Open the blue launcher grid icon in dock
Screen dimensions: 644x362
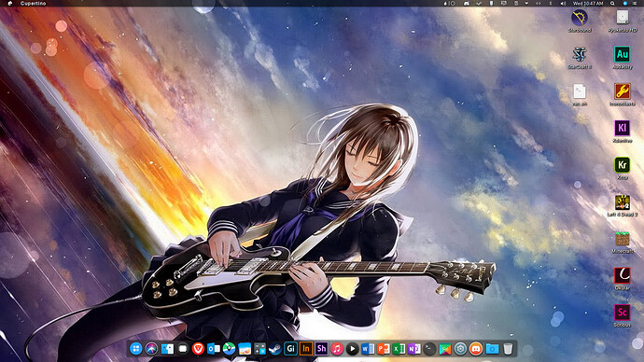[x=136, y=349]
